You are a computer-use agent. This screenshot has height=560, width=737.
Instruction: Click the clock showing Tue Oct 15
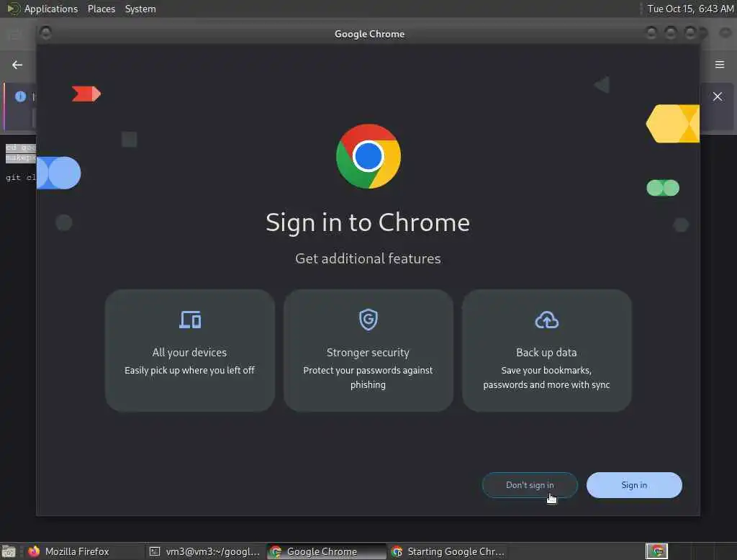690,9
